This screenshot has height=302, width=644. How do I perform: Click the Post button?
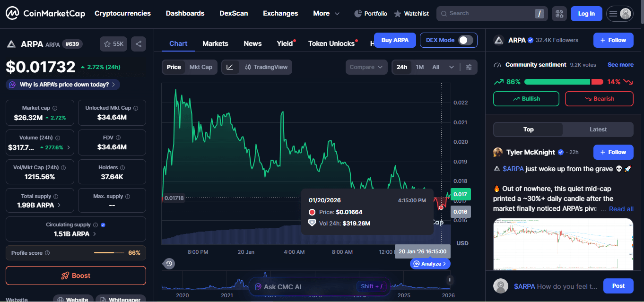(618, 286)
